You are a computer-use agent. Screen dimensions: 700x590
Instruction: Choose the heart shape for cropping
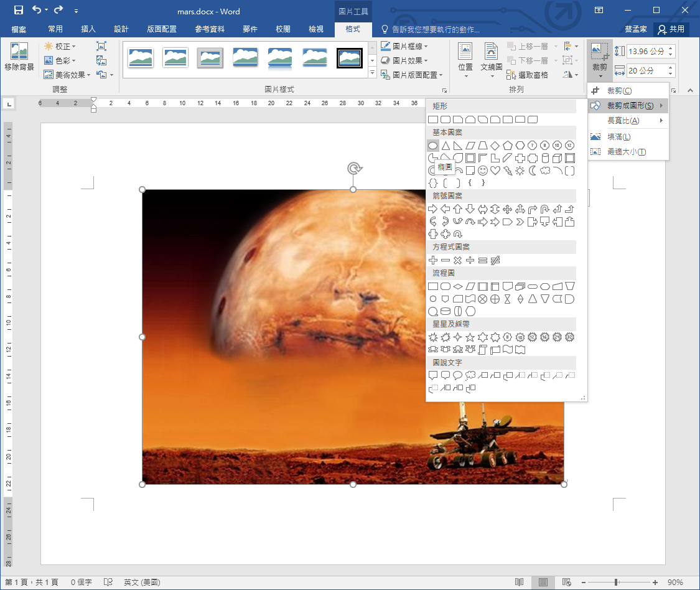coord(495,171)
